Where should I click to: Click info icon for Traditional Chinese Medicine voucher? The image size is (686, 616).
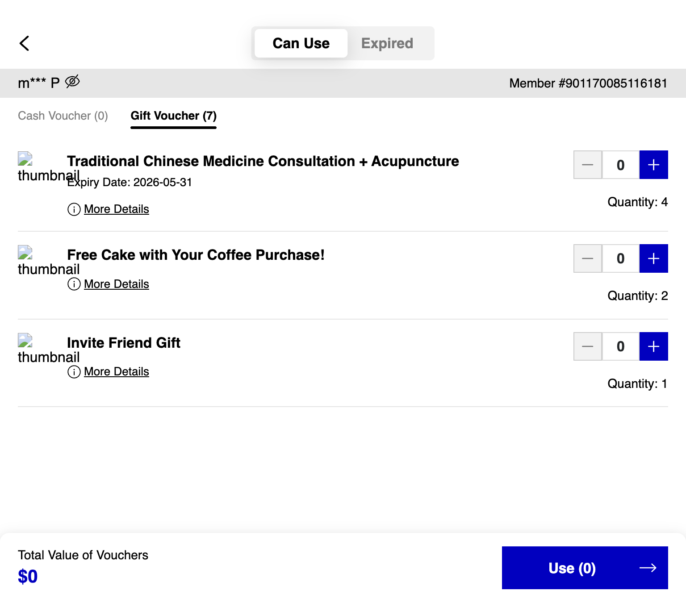coord(74,209)
